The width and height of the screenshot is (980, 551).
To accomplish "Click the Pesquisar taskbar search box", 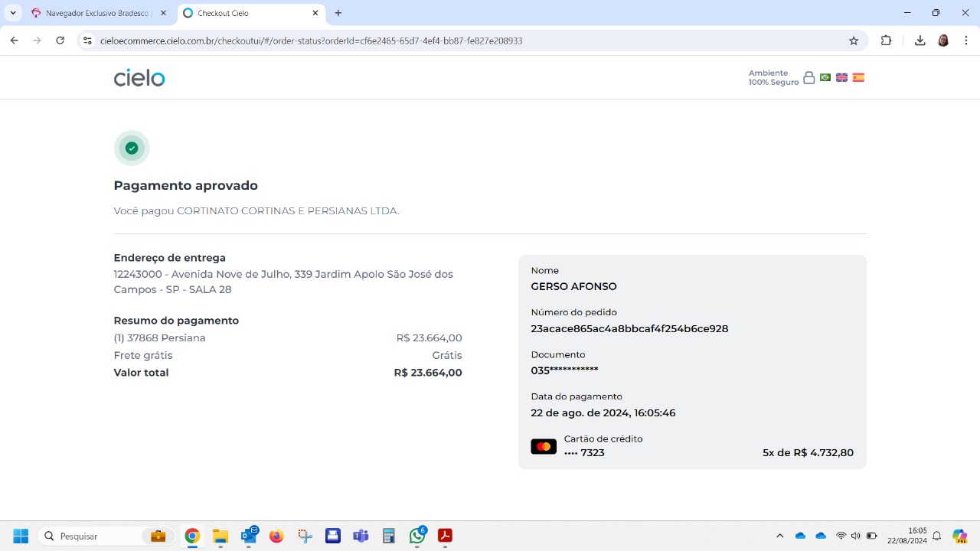I will (x=106, y=536).
